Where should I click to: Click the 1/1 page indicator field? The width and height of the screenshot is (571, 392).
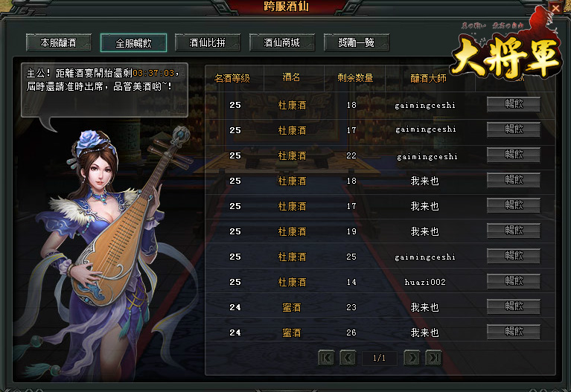(x=380, y=358)
